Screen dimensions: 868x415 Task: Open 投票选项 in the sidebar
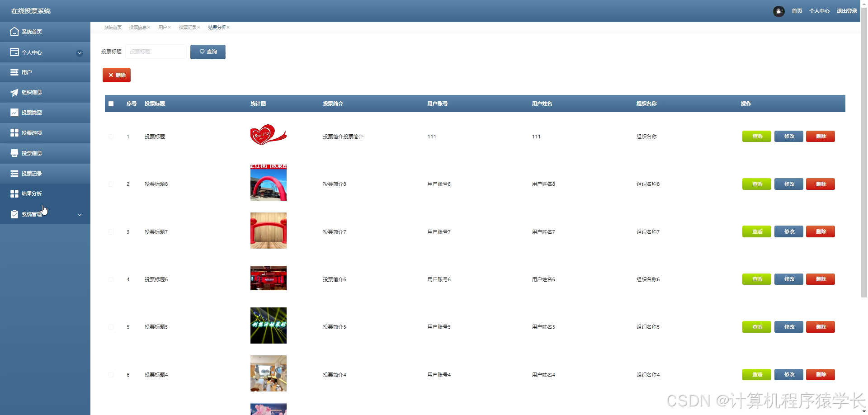(x=45, y=133)
